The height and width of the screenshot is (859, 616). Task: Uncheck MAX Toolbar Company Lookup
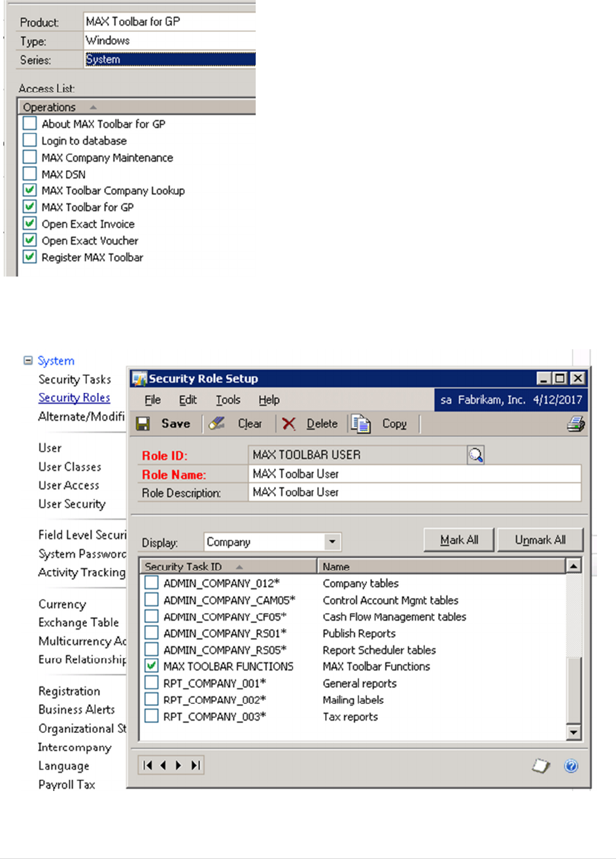[29, 190]
